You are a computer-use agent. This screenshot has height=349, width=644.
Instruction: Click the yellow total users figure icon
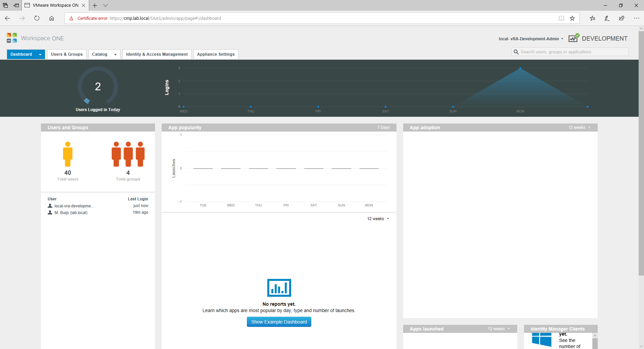[68, 154]
